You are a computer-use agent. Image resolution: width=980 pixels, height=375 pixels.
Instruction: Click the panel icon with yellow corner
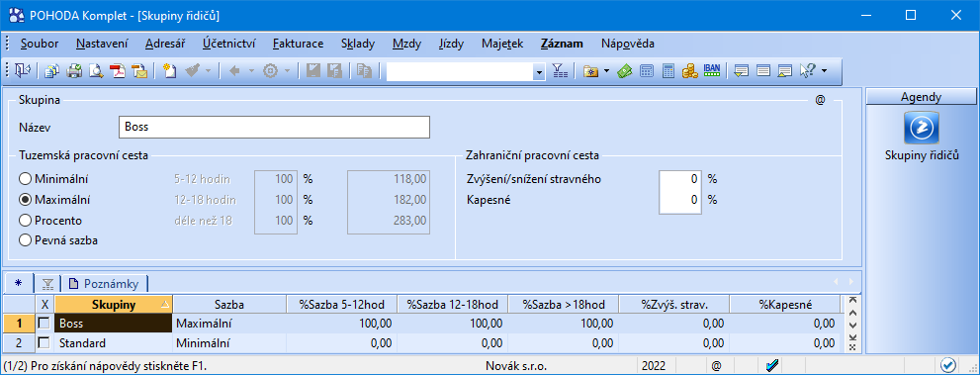785,71
